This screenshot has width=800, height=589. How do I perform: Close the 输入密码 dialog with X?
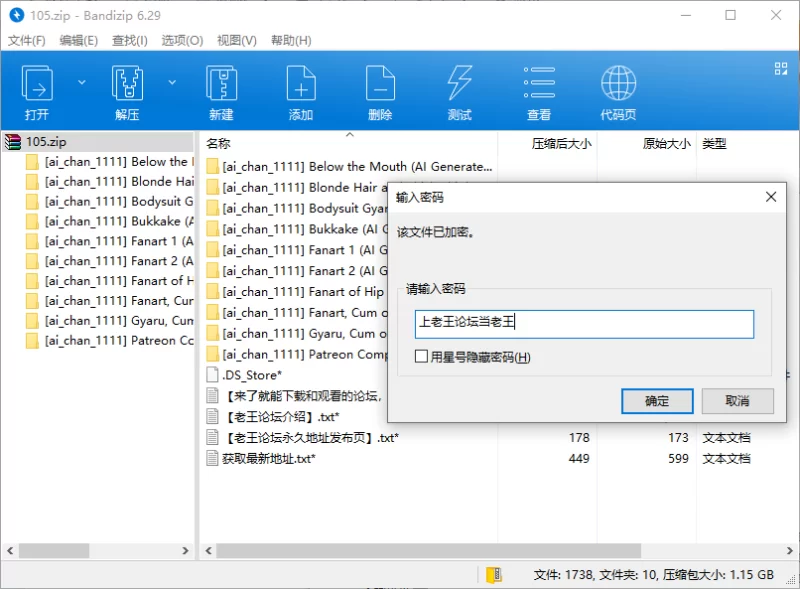(771, 197)
